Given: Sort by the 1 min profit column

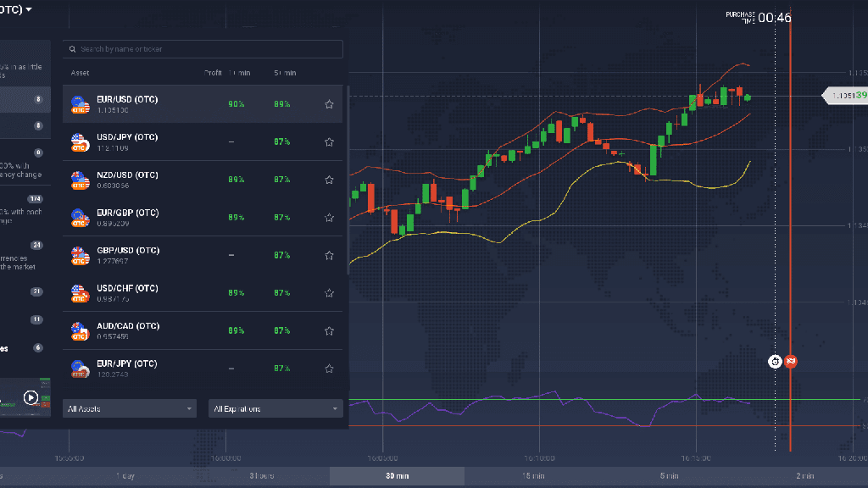Looking at the screenshot, I should pyautogui.click(x=239, y=73).
